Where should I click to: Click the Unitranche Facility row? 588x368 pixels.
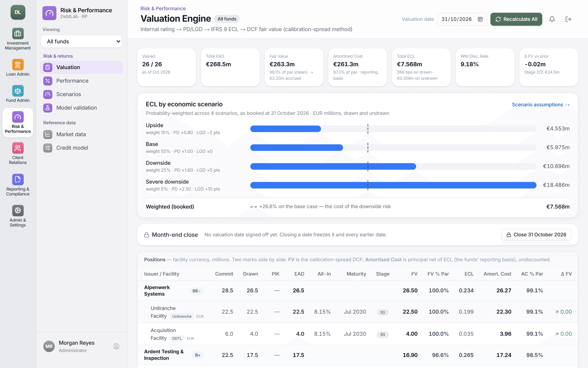click(x=357, y=312)
